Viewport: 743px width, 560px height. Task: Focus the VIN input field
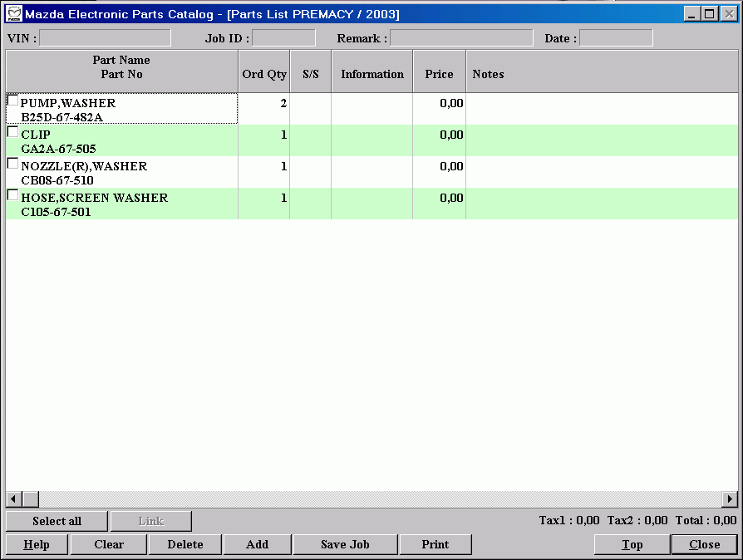(x=106, y=38)
